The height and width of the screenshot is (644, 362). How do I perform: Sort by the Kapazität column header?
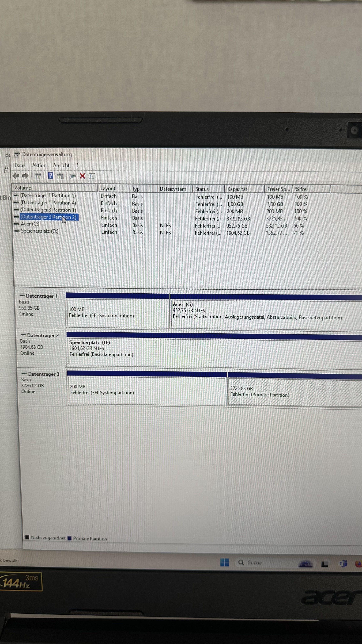(237, 189)
